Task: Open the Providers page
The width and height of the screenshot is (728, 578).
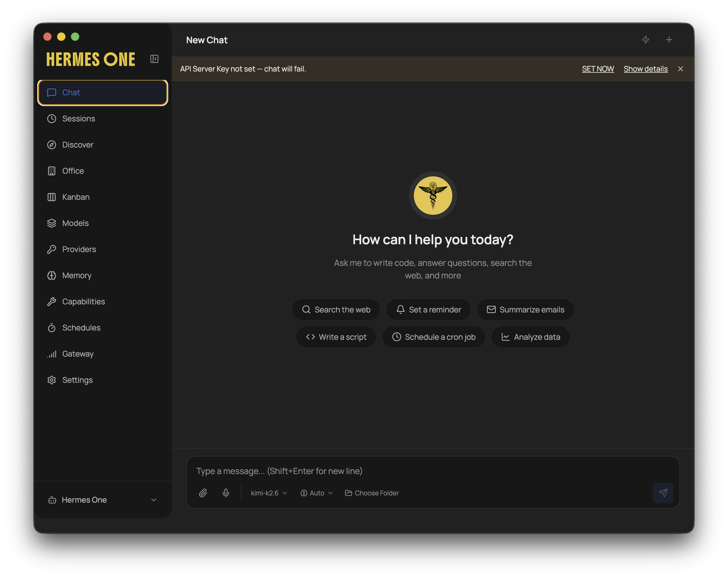Action: 103,249
